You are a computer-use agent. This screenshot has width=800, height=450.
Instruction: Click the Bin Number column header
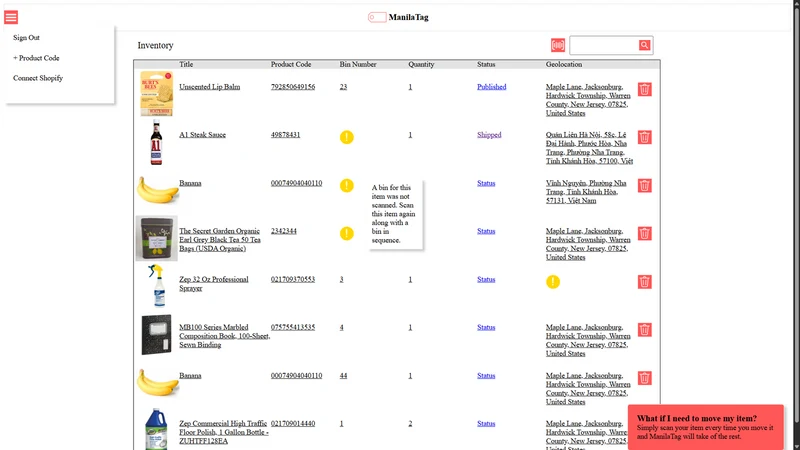(x=358, y=64)
